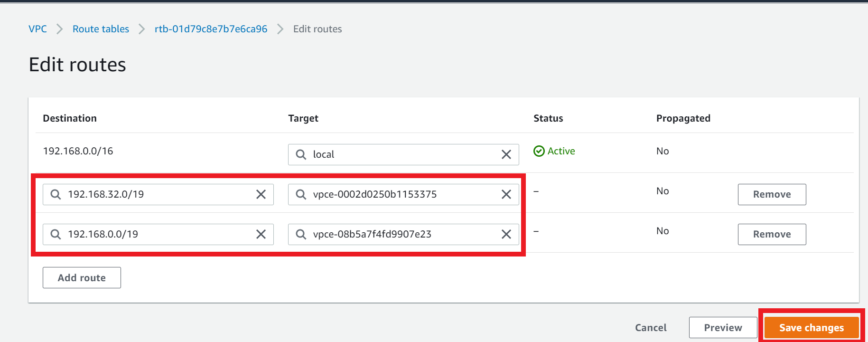
Task: Clear the local target field X icon
Action: (506, 154)
